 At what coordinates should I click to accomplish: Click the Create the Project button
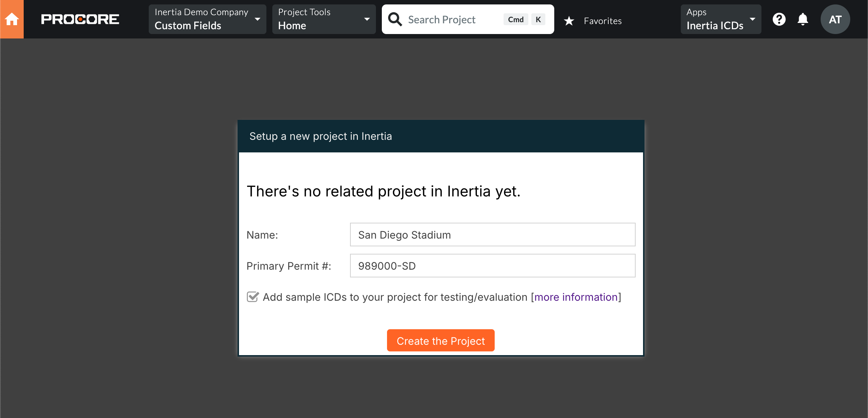[441, 340]
